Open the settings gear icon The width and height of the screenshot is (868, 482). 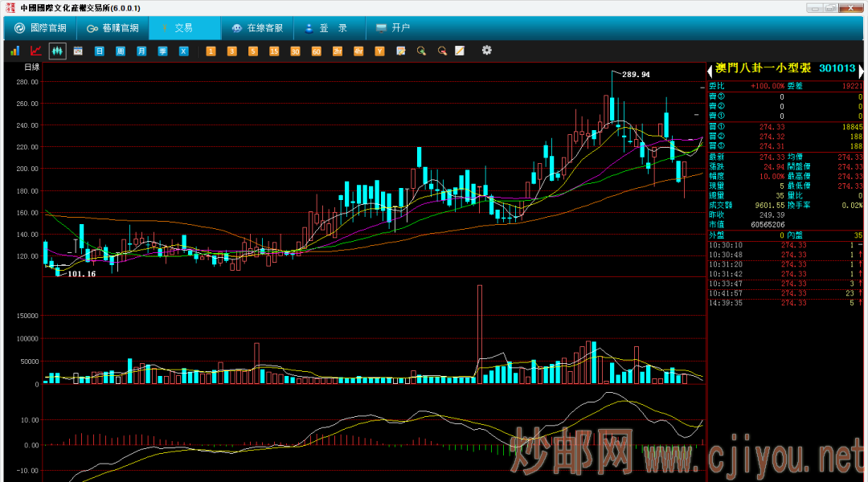click(486, 51)
